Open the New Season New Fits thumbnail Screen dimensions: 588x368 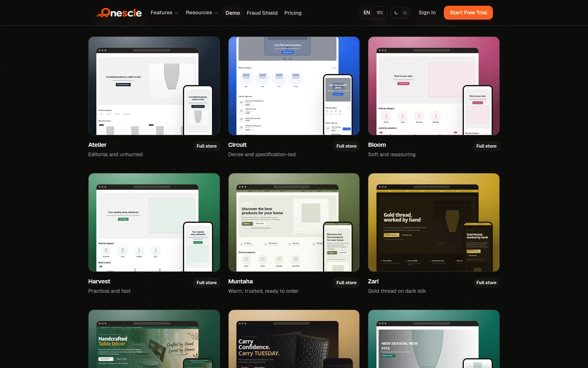pyautogui.click(x=434, y=339)
